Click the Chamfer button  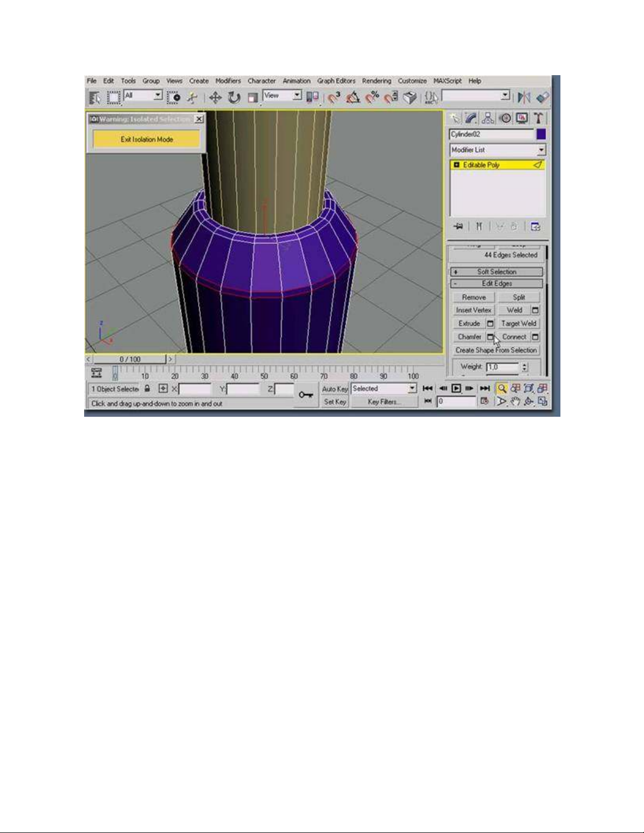tap(469, 337)
